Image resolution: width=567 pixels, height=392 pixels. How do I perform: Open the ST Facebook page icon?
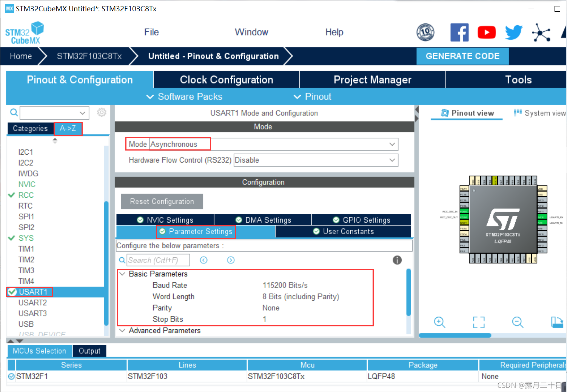[x=459, y=32]
